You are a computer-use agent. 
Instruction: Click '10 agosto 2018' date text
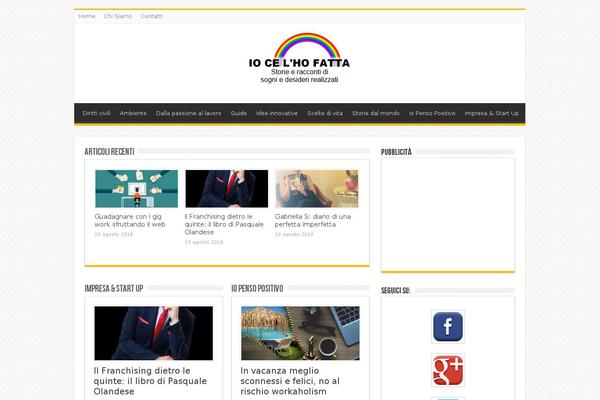point(294,234)
